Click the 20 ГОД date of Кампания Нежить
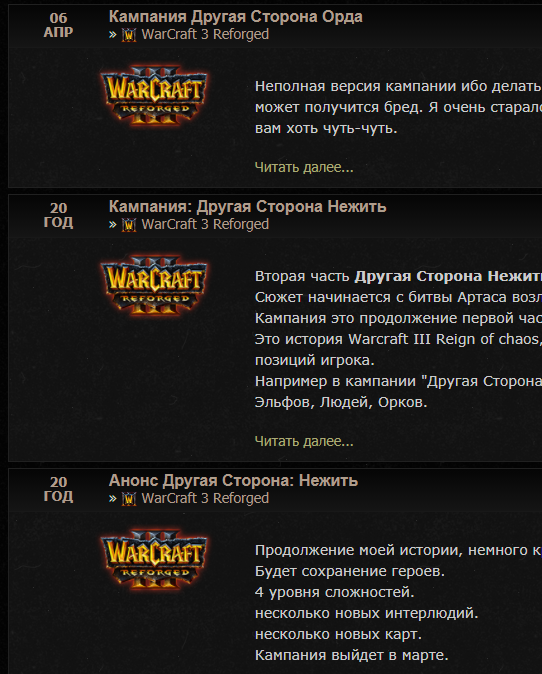This screenshot has width=542, height=674. 58,215
